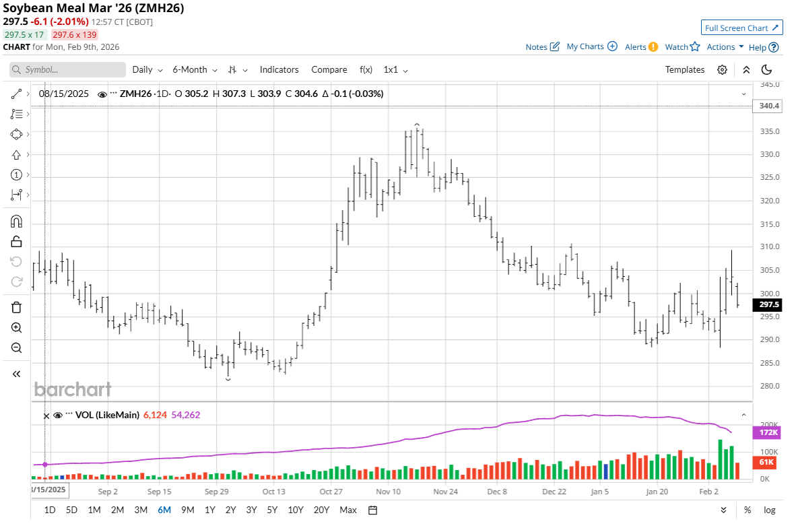
Task: Select the measure range tool
Action: pyautogui.click(x=16, y=195)
